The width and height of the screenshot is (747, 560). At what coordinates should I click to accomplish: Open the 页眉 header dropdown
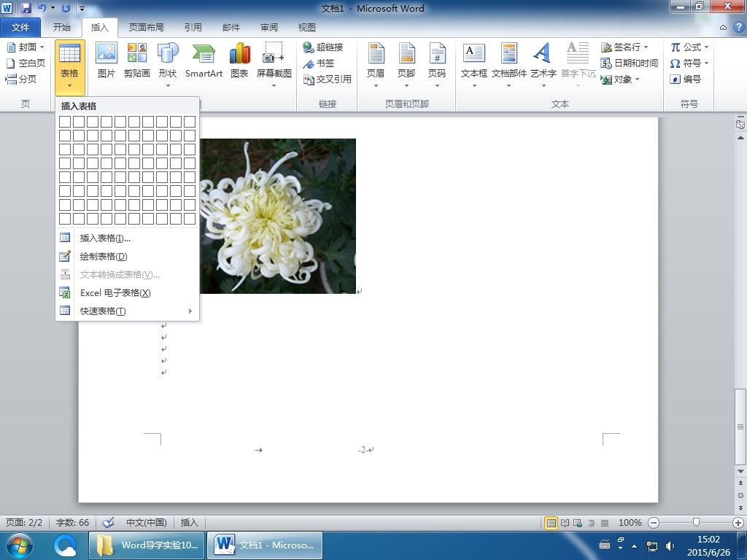(376, 85)
